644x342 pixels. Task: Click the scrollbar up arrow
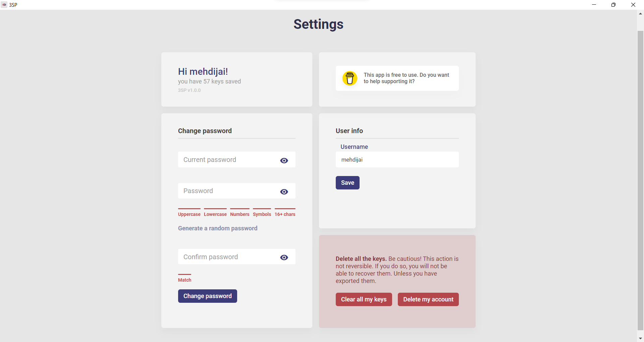point(640,14)
